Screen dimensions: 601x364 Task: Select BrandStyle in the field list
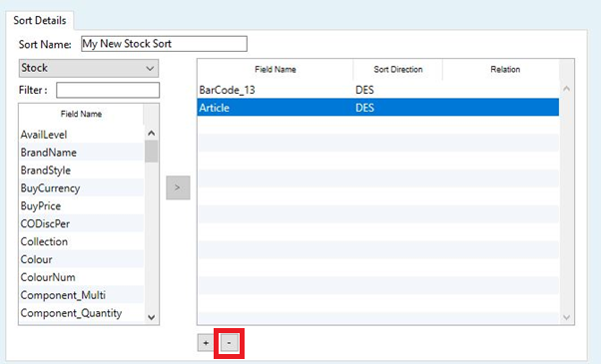click(x=81, y=170)
